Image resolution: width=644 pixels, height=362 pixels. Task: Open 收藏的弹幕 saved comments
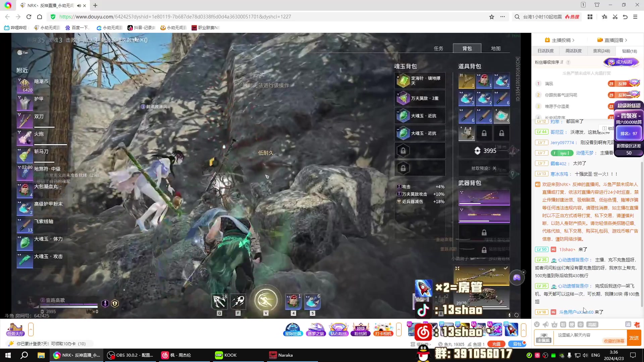pos(614,341)
